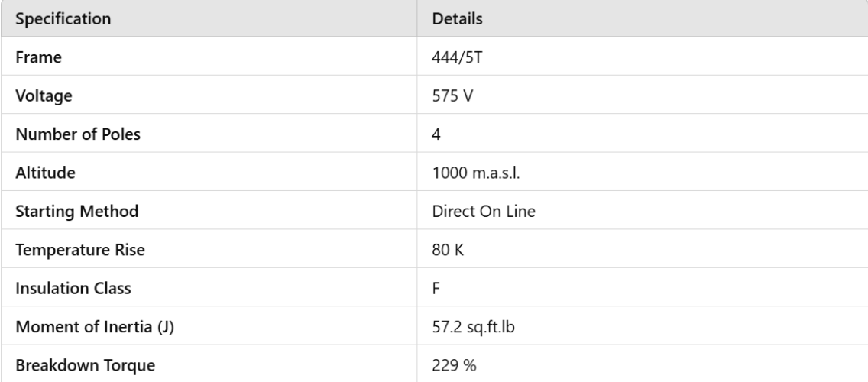Click the 444/5T frame value
The image size is (868, 382).
[x=456, y=56]
